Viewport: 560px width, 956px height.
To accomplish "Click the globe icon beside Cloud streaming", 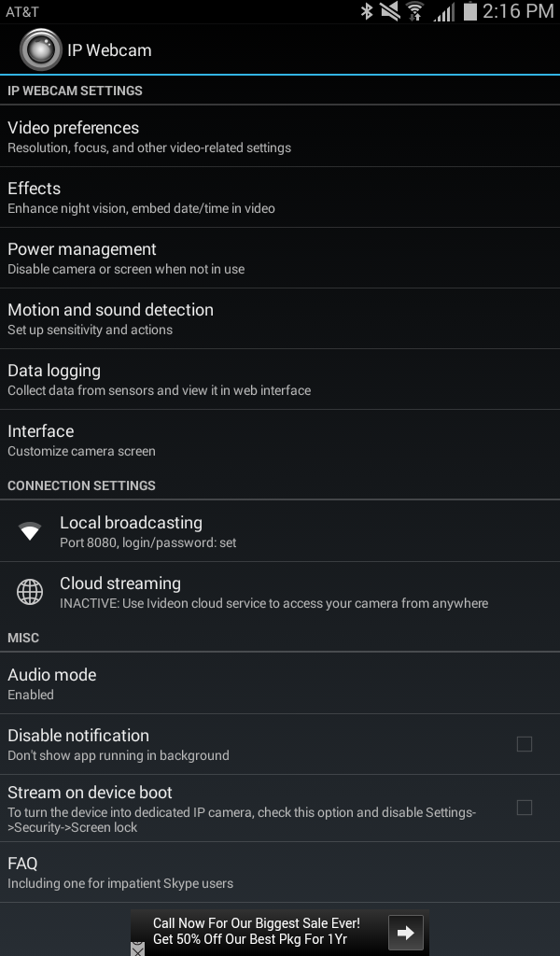I will (30, 591).
